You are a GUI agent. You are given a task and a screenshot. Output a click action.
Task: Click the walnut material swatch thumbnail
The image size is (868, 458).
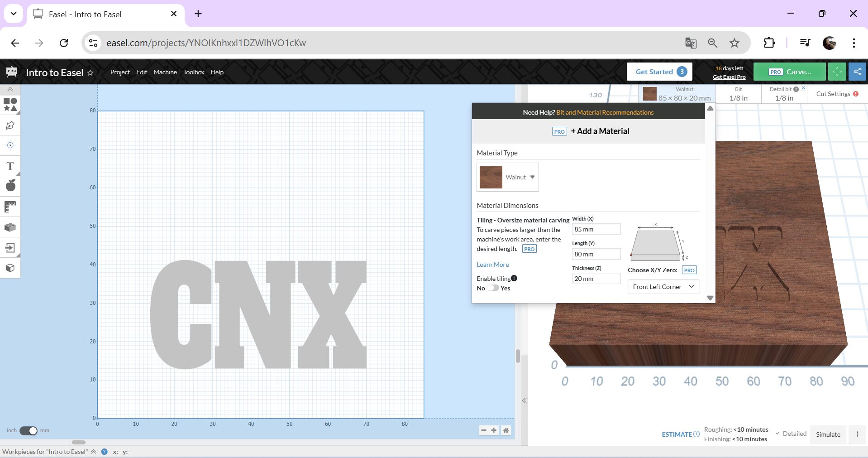[491, 177]
